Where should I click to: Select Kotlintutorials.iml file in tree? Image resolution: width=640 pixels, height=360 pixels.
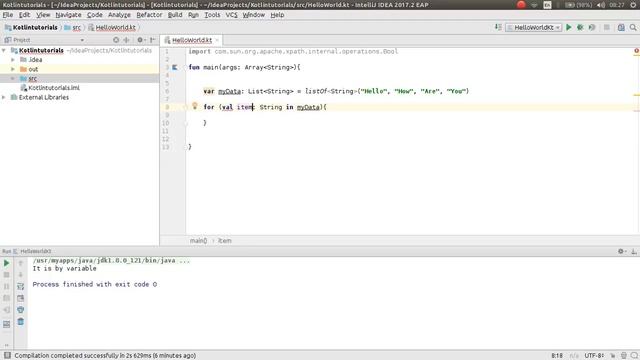tap(54, 88)
